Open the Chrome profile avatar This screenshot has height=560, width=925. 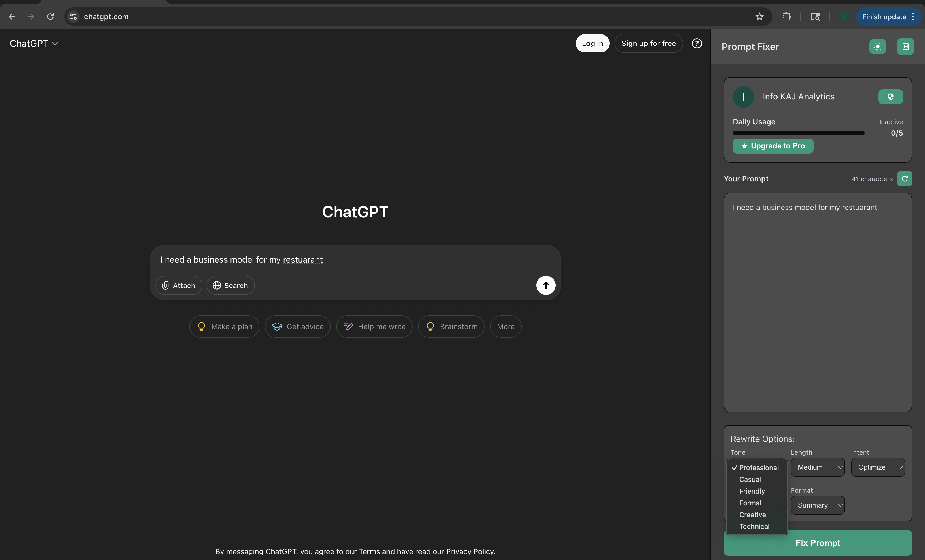(844, 17)
